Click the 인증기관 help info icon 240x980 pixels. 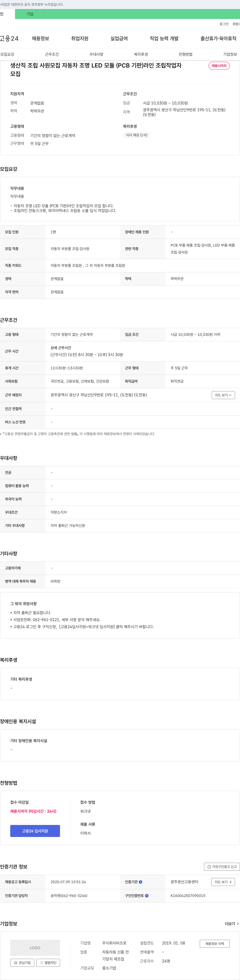140,882
